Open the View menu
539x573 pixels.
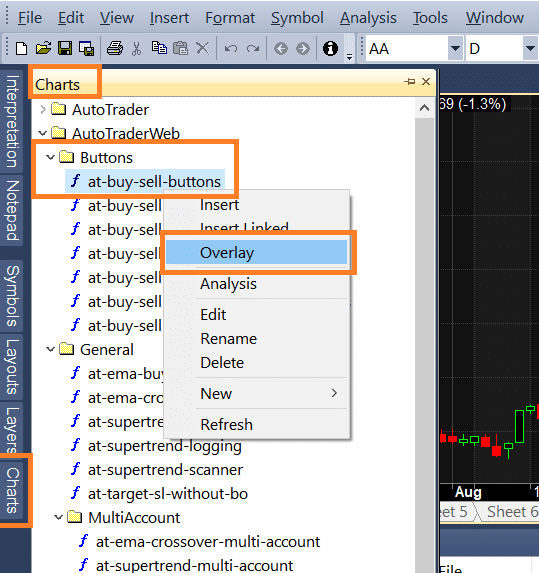click(x=117, y=18)
